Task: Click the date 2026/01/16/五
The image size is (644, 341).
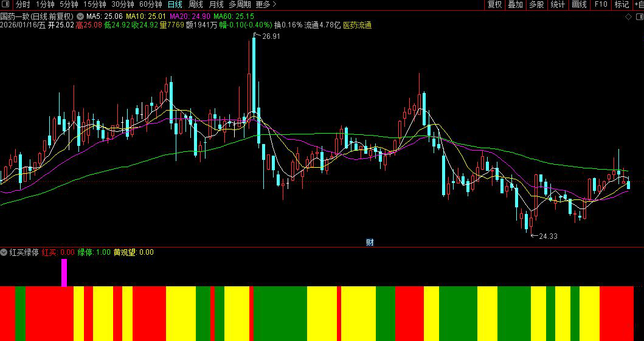Action: coord(23,25)
